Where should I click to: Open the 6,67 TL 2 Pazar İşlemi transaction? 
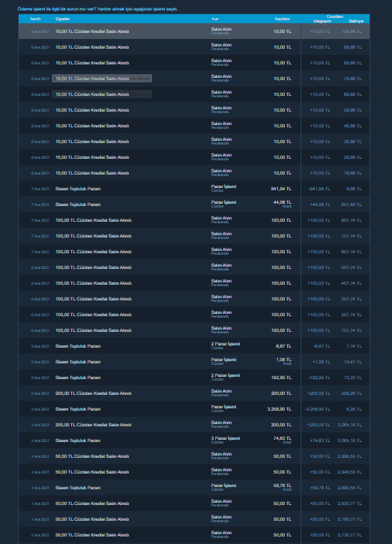[194, 346]
